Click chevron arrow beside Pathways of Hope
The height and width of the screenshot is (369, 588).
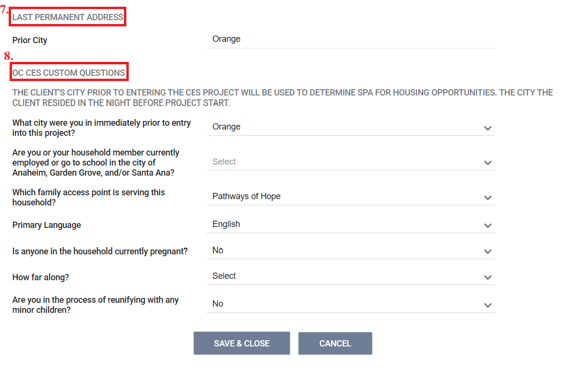point(488,198)
